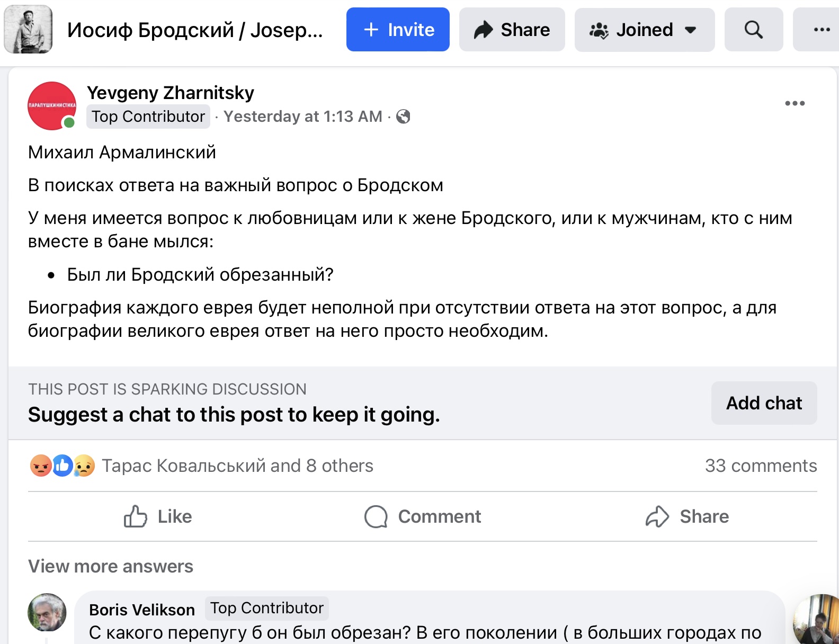Expand View more answers
Image resolution: width=839 pixels, height=644 pixels.
[111, 566]
